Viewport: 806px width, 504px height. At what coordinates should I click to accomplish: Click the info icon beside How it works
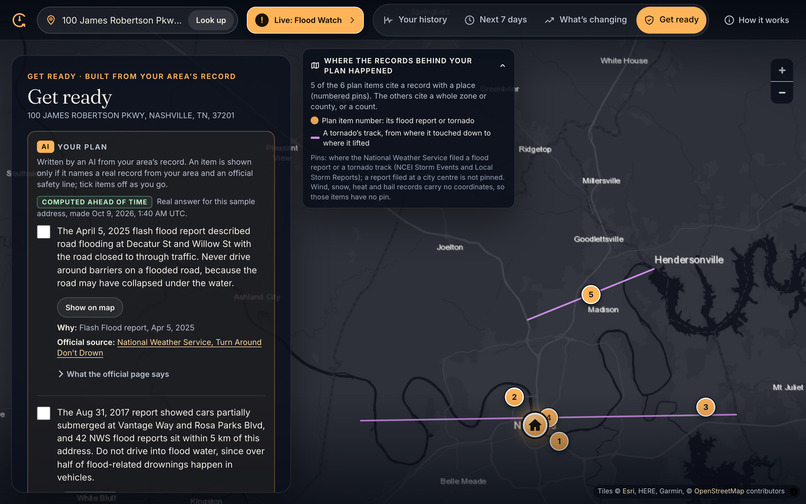(729, 20)
